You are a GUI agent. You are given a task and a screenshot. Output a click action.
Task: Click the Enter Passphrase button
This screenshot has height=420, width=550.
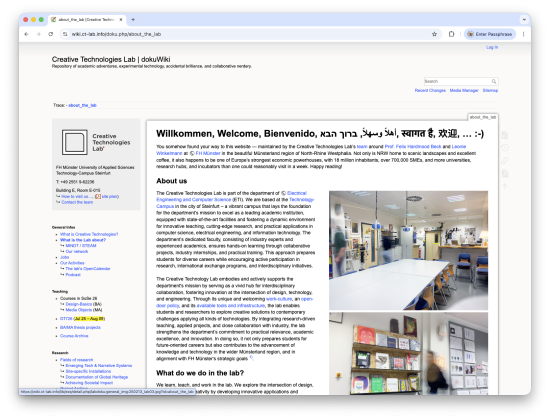(490, 34)
